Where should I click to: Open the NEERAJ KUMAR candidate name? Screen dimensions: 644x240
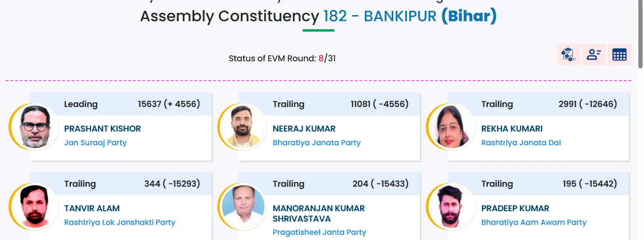click(304, 129)
